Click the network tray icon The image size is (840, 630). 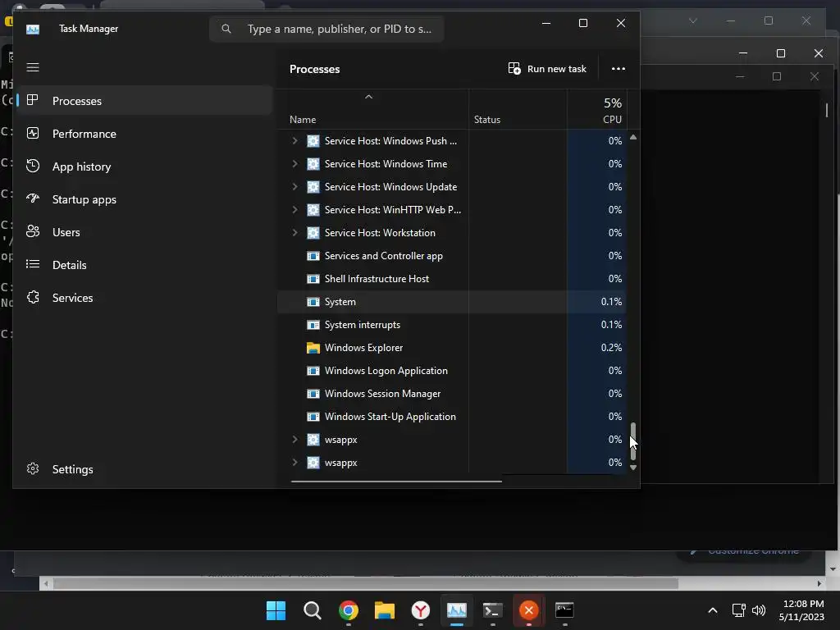click(x=739, y=610)
